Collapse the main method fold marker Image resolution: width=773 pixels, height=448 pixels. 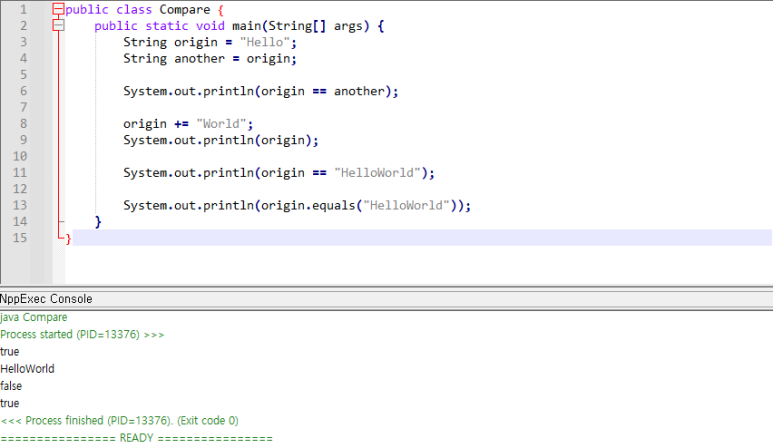click(x=58, y=25)
